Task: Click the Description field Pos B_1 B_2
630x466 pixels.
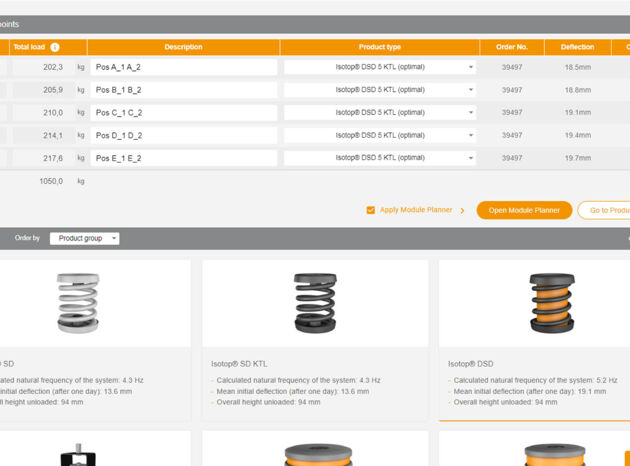Action: point(183,90)
